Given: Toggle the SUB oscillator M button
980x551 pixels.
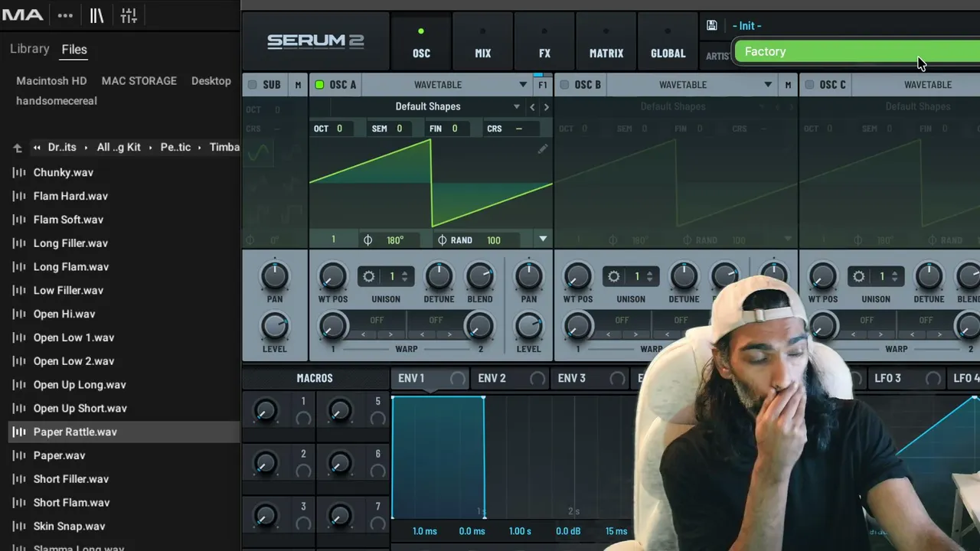Looking at the screenshot, I should click(x=298, y=85).
